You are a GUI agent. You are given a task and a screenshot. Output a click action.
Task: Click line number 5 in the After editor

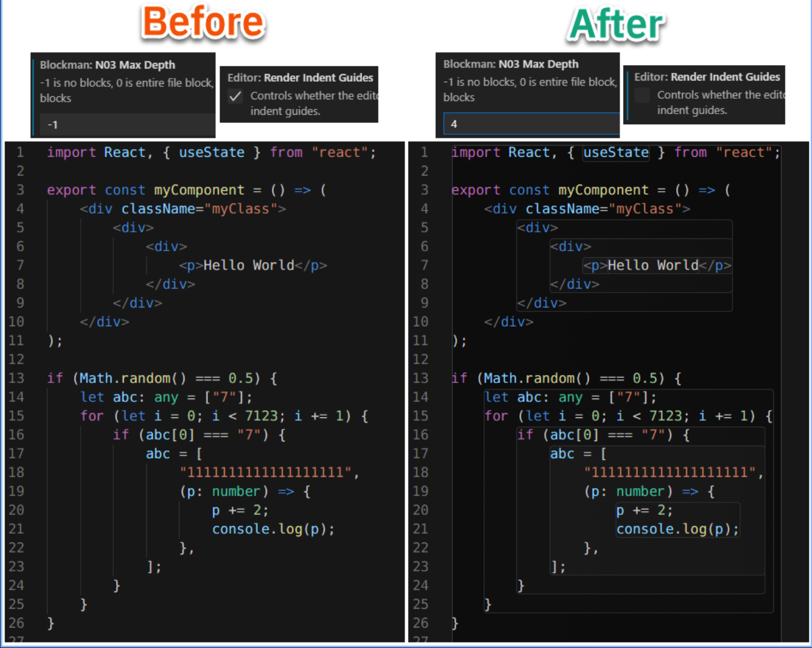pos(424,227)
